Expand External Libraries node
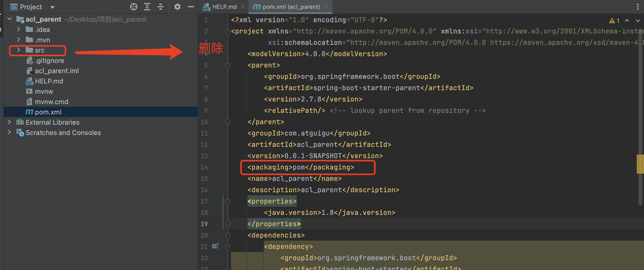This screenshot has height=270, width=644. [x=9, y=122]
